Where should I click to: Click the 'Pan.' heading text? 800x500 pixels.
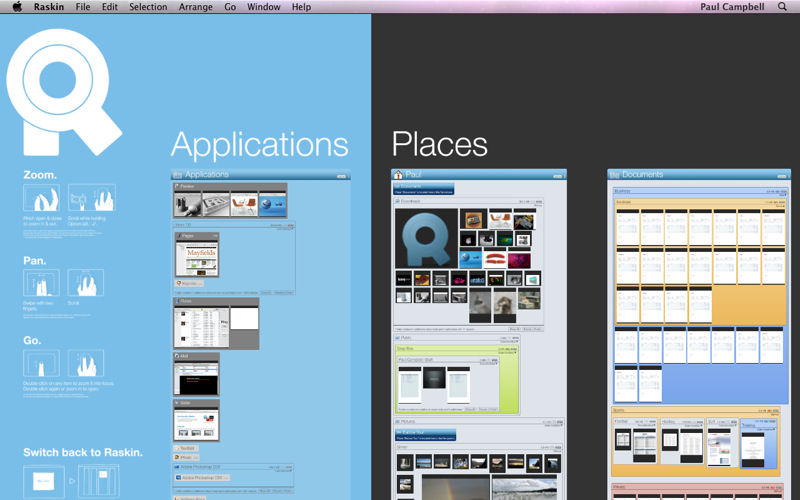point(35,261)
